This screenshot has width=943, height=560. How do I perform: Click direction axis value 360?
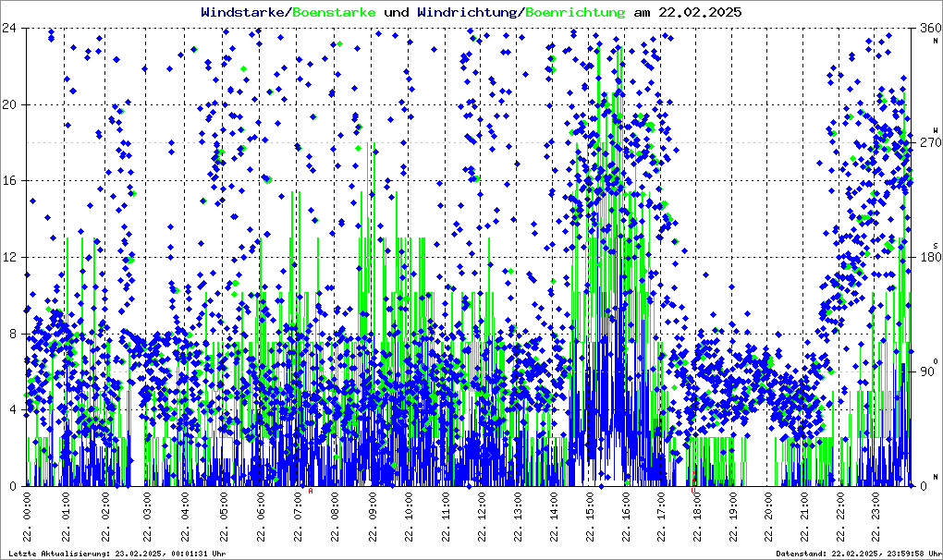931,28
